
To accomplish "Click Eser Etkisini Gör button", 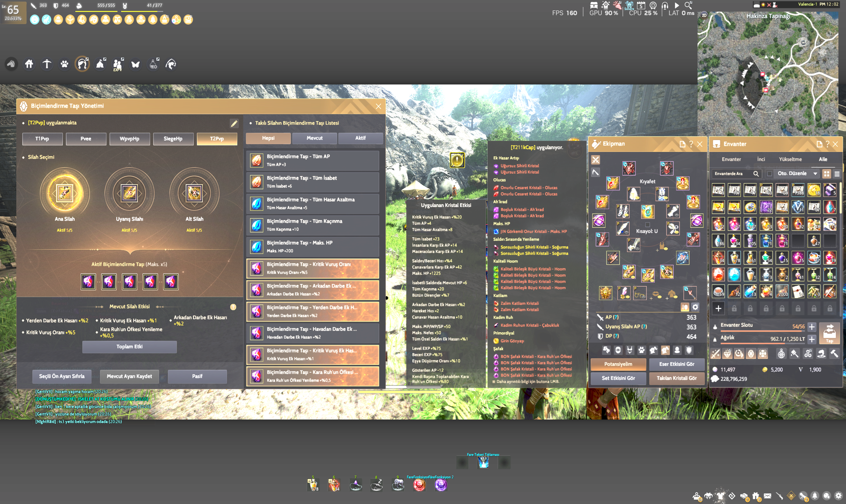I will 677,364.
